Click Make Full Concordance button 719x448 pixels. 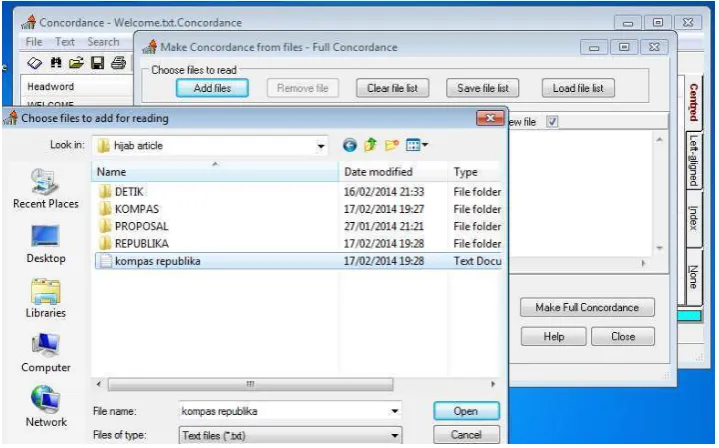tap(587, 307)
